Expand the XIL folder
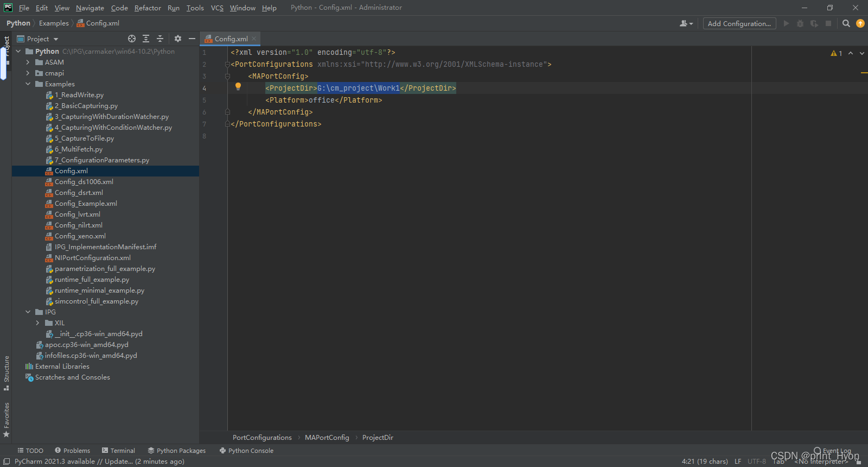The height and width of the screenshot is (467, 868). point(38,323)
